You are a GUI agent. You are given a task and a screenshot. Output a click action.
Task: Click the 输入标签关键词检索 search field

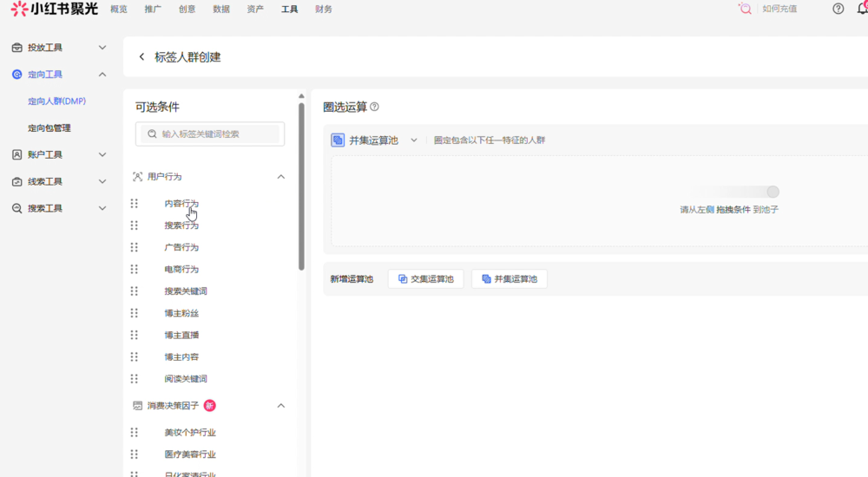(x=210, y=134)
